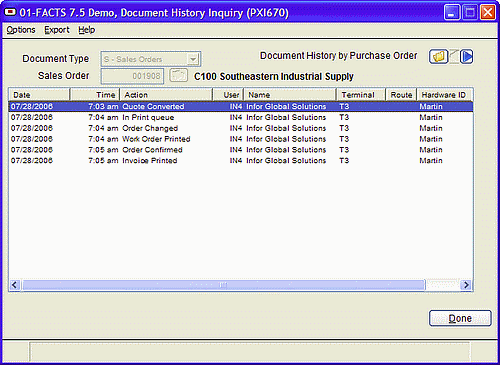Click T3 terminal in Order Changed row
Image resolution: width=500 pixels, height=365 pixels.
pos(344,128)
